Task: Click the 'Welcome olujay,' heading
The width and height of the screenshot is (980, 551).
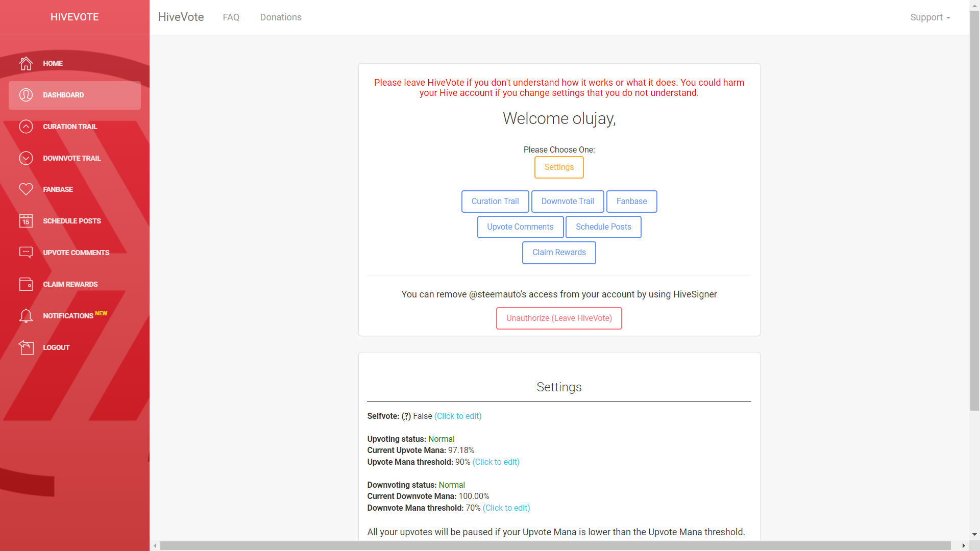Action: click(x=559, y=118)
